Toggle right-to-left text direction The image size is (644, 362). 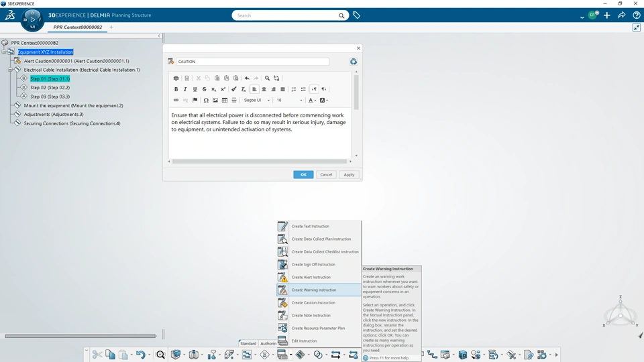(x=323, y=89)
